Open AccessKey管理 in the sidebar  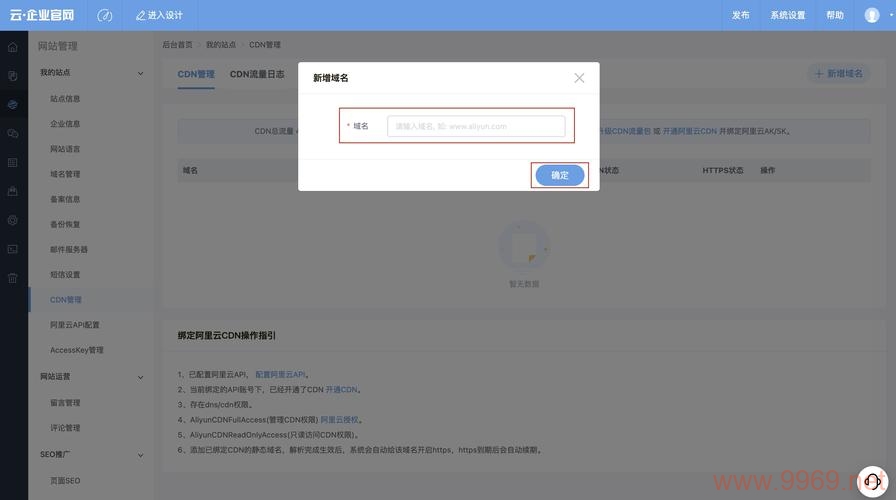click(x=77, y=350)
